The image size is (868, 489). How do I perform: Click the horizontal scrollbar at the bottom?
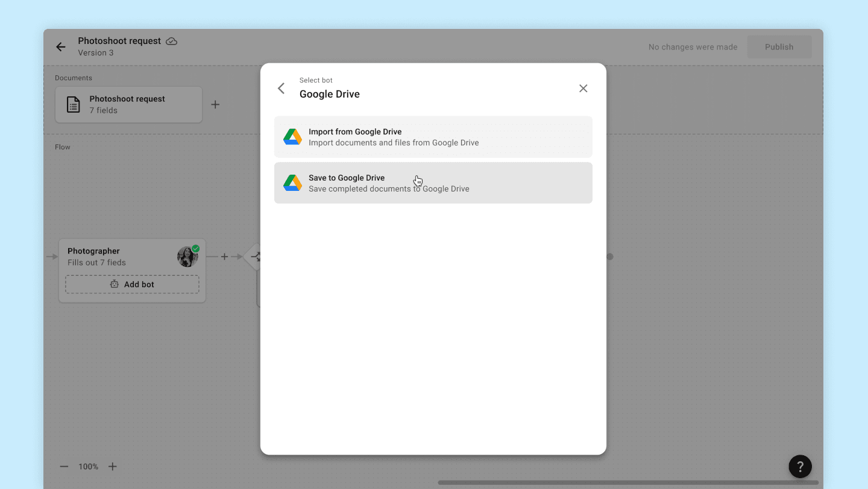[x=628, y=482]
